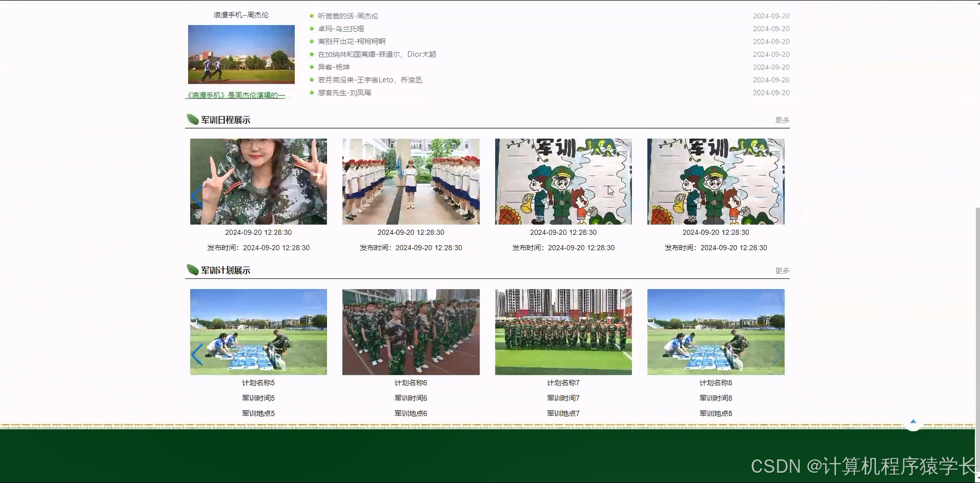Click the leaf icon beside 军训日程展示
Screen dimensions: 980x483
192,119
